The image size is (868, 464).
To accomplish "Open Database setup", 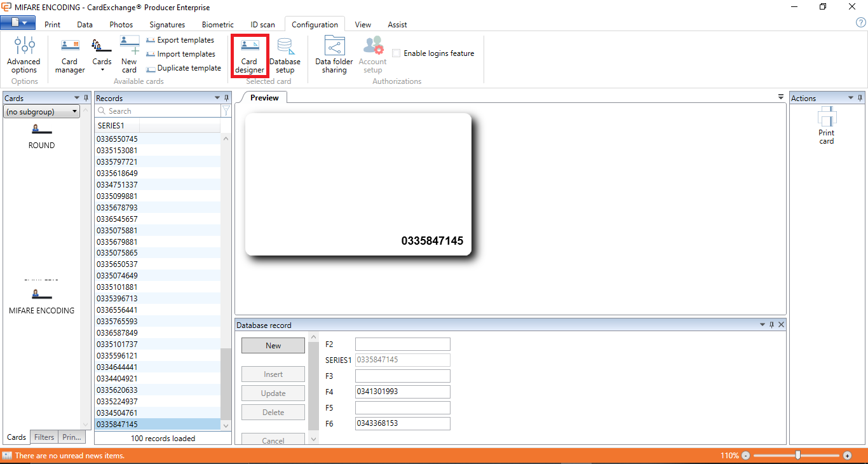I will coord(285,55).
